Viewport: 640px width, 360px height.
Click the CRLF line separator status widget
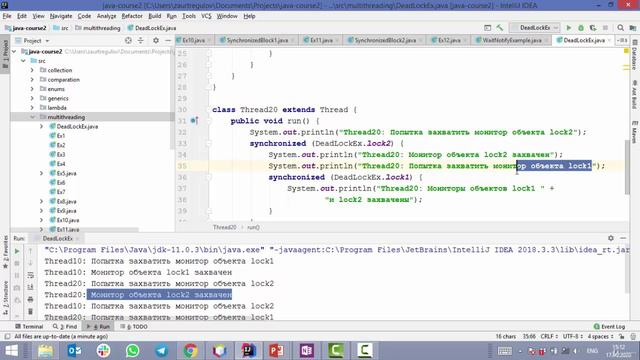549,337
